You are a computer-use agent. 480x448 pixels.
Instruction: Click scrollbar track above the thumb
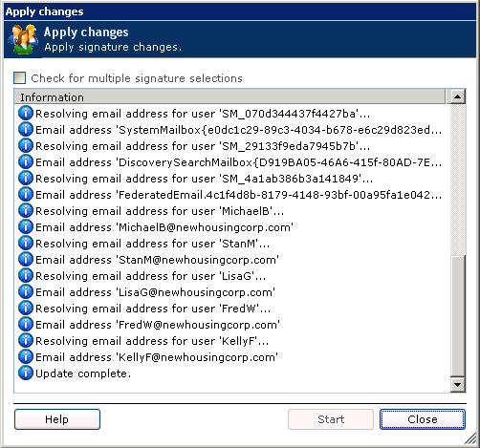(x=458, y=179)
